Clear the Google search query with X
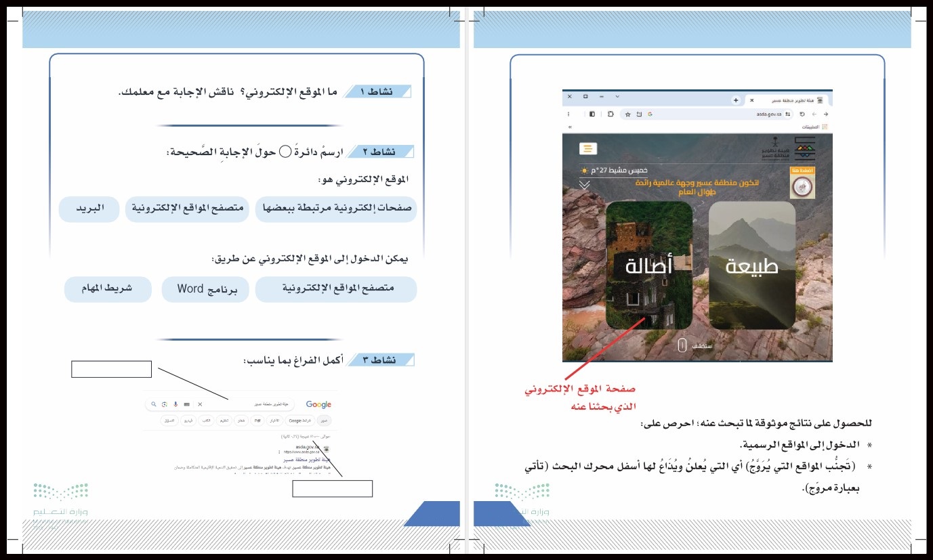The image size is (933, 560). tap(200, 404)
